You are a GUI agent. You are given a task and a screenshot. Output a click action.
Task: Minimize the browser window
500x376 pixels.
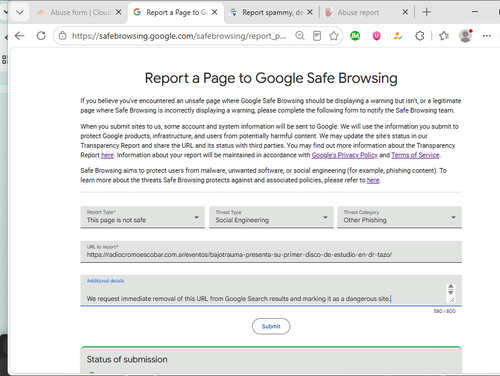tap(475, 12)
